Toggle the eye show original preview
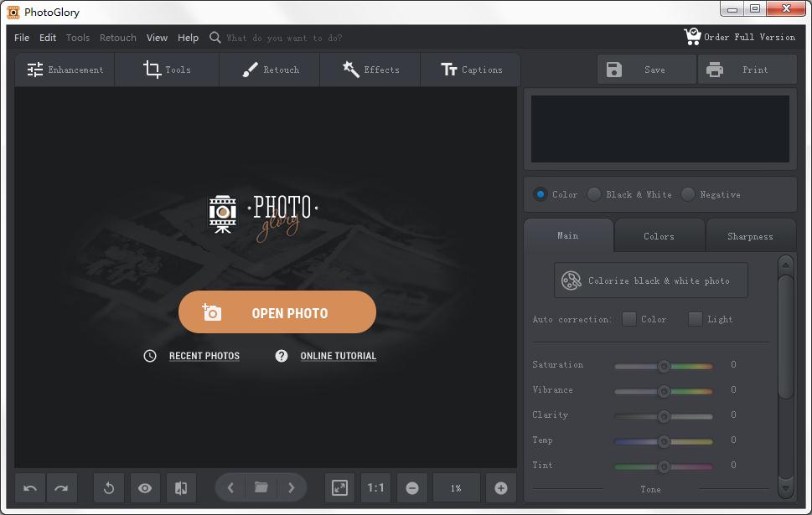Image resolution: width=812 pixels, height=515 pixels. [x=145, y=488]
